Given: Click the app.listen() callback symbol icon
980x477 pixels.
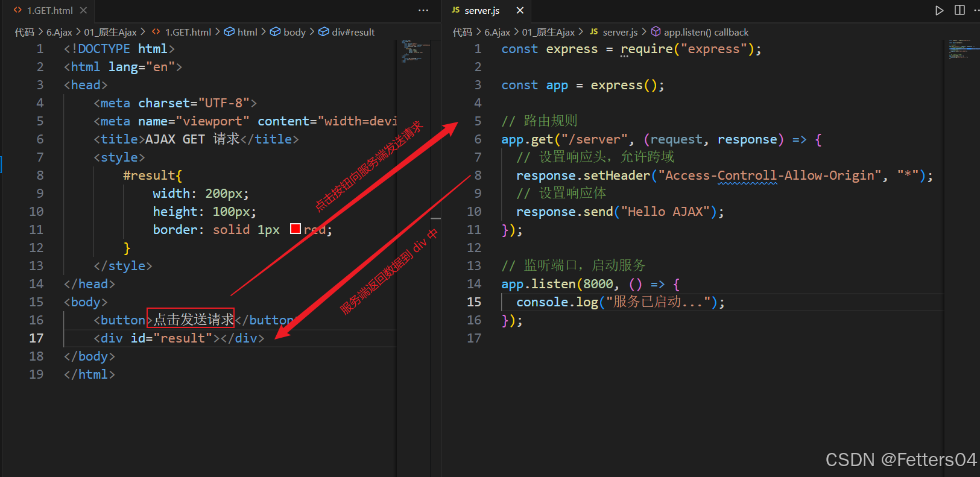Looking at the screenshot, I should (x=656, y=32).
